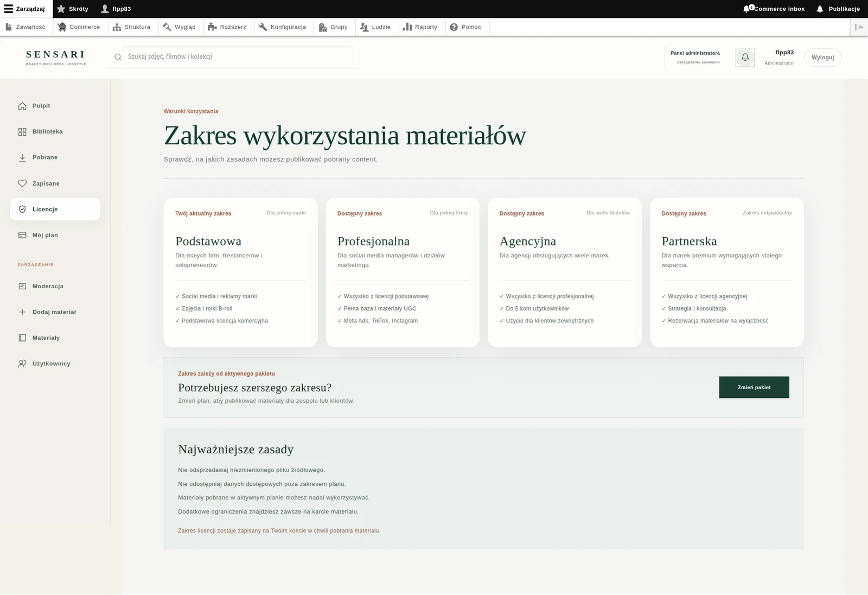The height and width of the screenshot is (595, 868).
Task: Click the Agencyjna card heading
Action: (527, 241)
